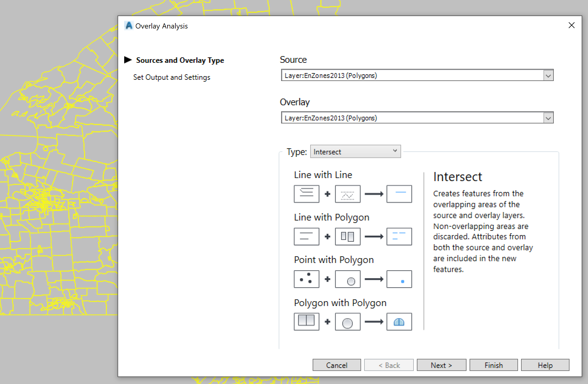Cancel the Overlay Analysis wizard
Image resolution: width=588 pixels, height=384 pixels.
[x=336, y=365]
